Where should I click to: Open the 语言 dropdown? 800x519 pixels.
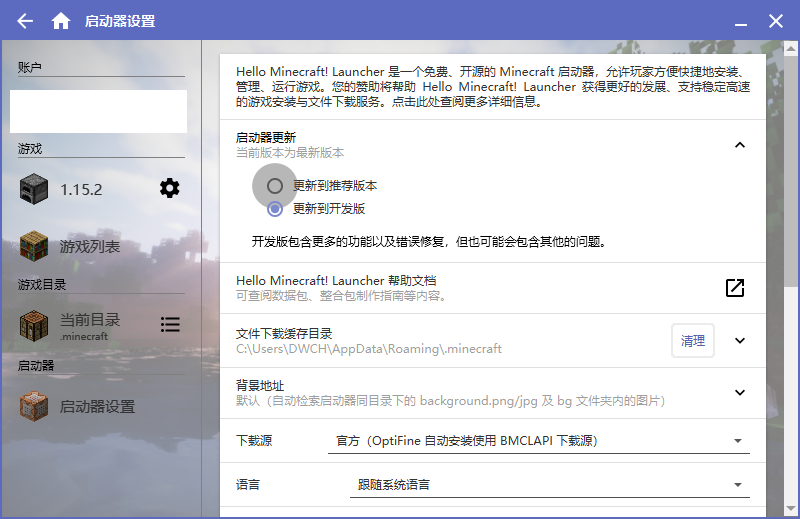550,485
